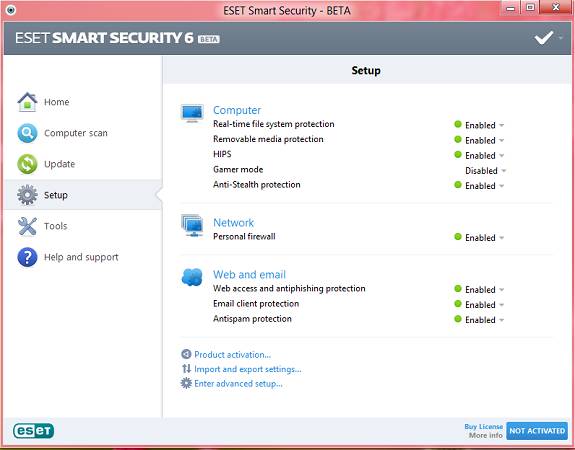Minimize the ESET Smart Security window

(x=510, y=8)
